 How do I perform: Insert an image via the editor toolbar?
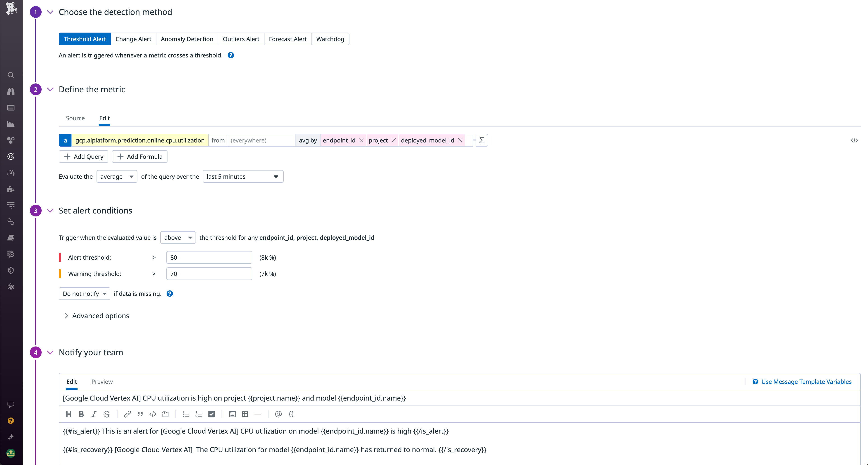pyautogui.click(x=232, y=414)
